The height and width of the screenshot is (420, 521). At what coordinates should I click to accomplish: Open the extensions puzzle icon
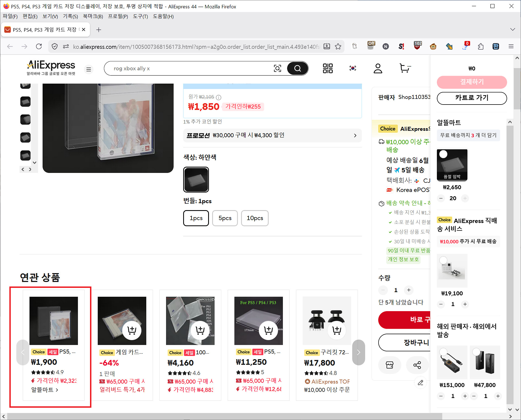pos(481,46)
